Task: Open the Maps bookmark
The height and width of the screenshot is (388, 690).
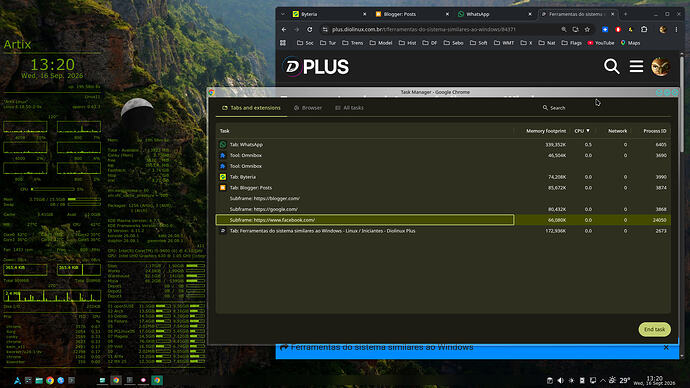Action: [x=630, y=43]
